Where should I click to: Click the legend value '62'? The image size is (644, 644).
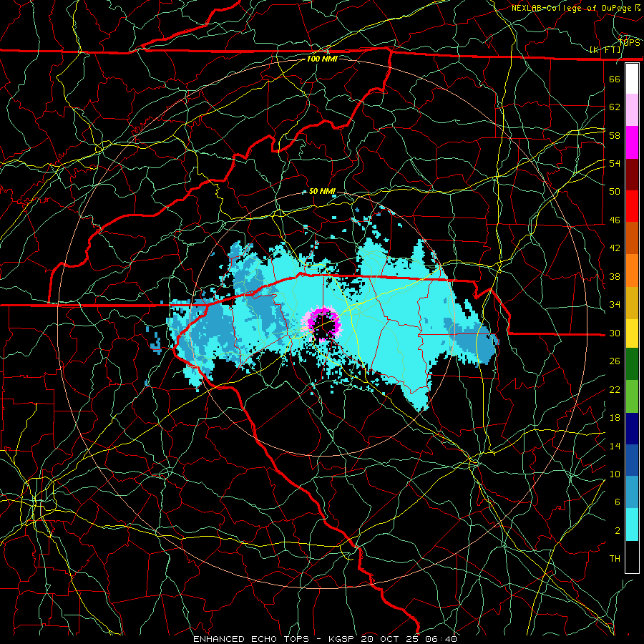coord(615,107)
